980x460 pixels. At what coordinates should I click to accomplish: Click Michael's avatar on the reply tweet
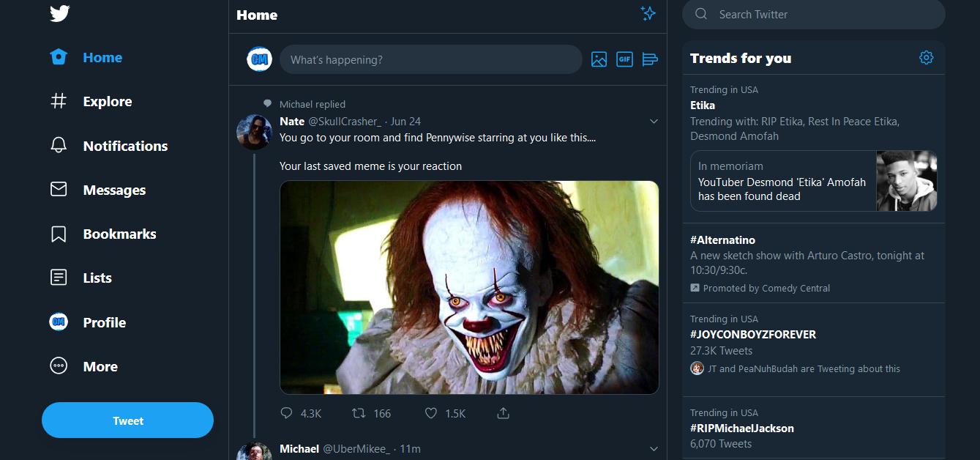(x=254, y=450)
